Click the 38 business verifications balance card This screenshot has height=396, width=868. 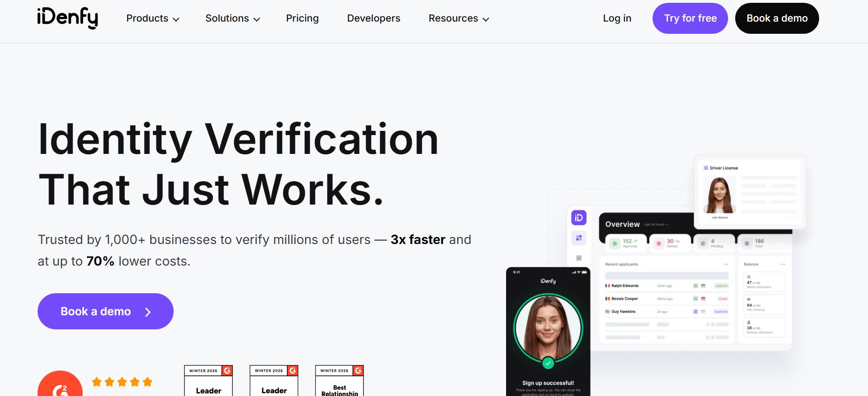764,327
